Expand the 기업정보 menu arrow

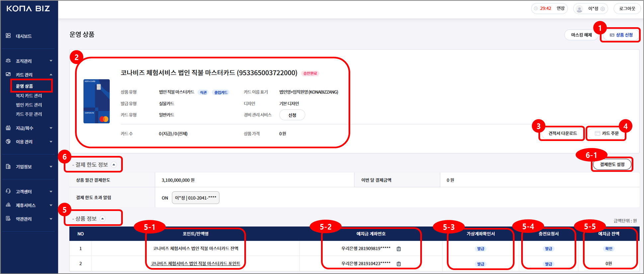pyautogui.click(x=51, y=167)
